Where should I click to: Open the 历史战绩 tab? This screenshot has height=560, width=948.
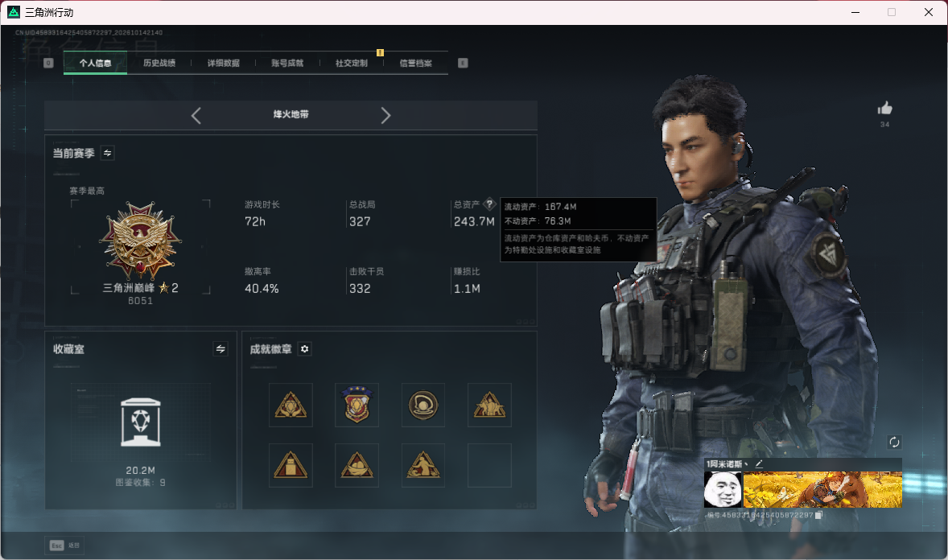click(159, 63)
